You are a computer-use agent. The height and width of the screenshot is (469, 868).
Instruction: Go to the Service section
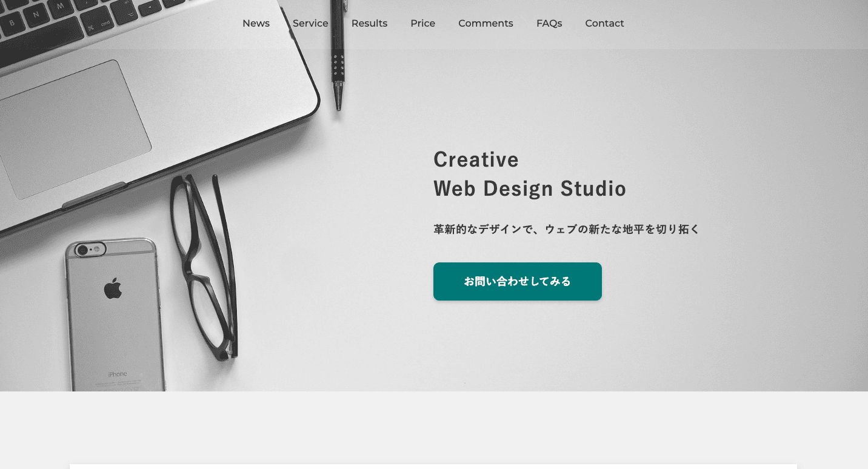[x=310, y=24]
